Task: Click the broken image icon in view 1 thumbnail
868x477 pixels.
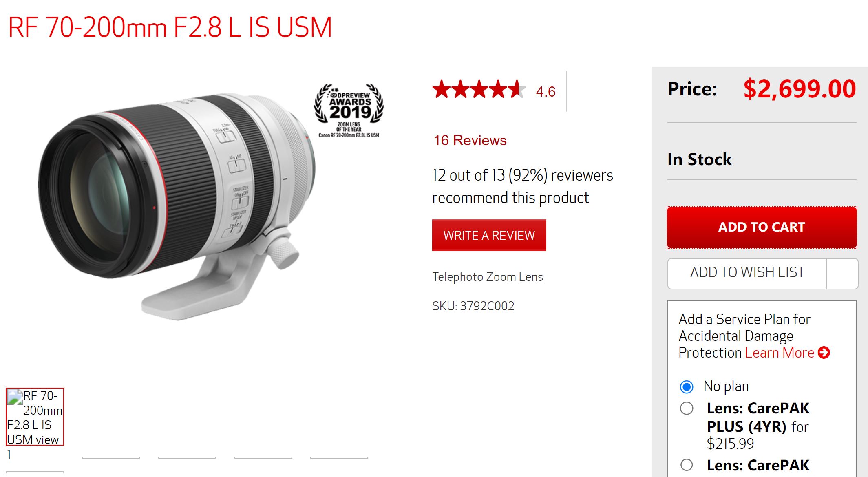Action: pyautogui.click(x=15, y=397)
